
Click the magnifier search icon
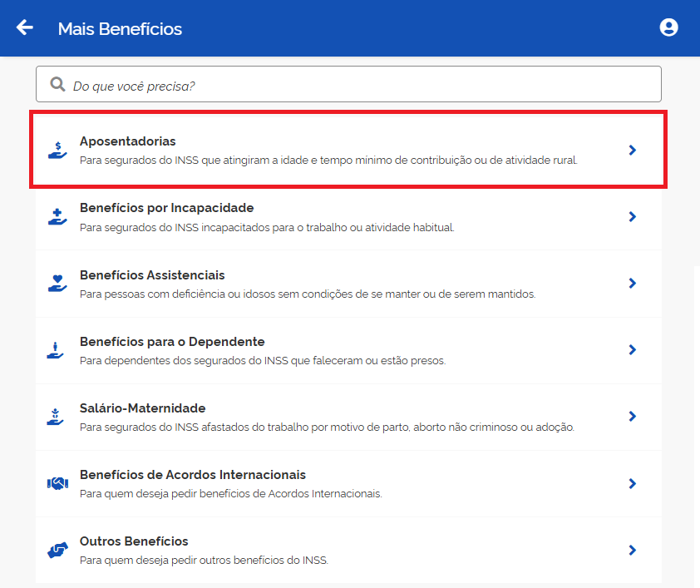57,84
